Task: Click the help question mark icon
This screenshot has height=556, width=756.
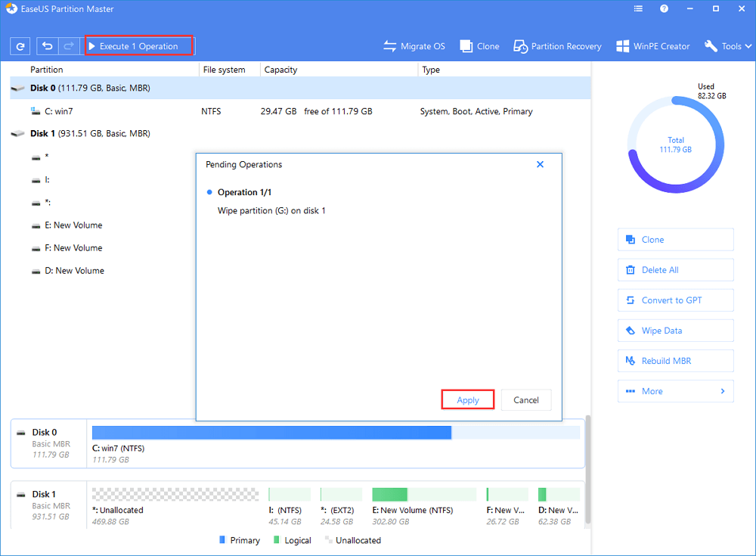Action: (664, 8)
